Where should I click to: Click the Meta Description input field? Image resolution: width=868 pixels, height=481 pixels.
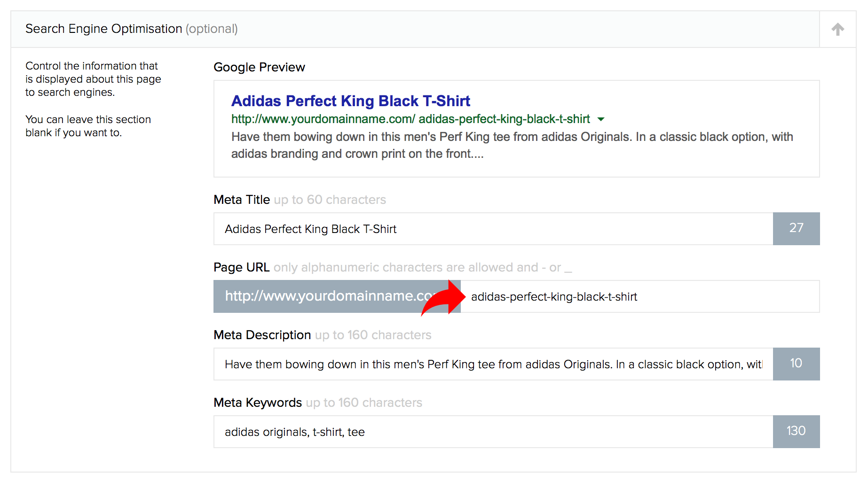(493, 364)
